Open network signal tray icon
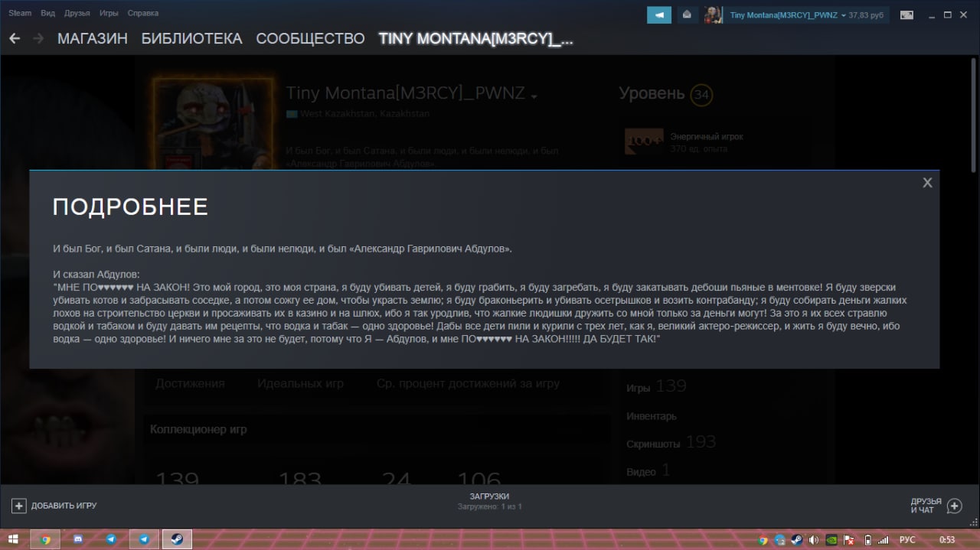Screen dimensions: 980x550 click(883, 540)
